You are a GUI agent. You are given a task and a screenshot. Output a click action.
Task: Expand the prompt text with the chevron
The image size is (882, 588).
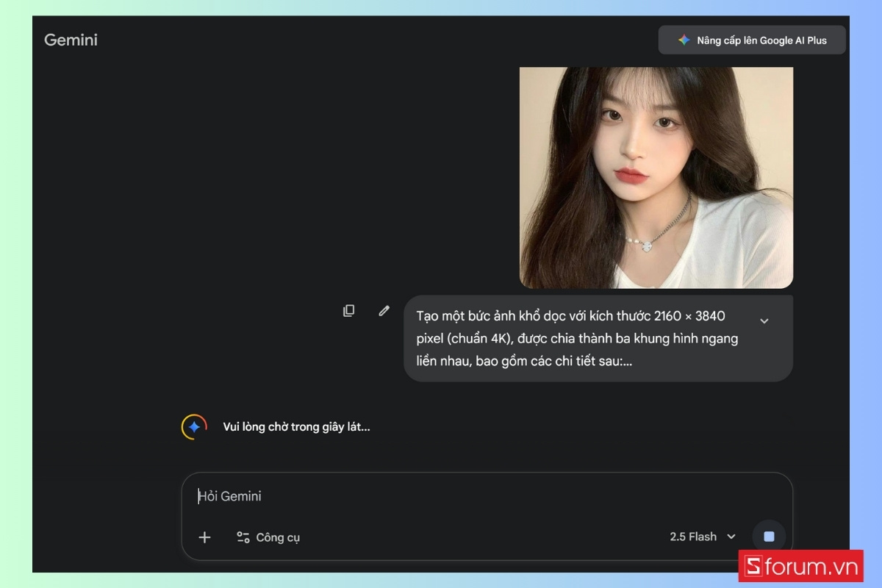764,320
